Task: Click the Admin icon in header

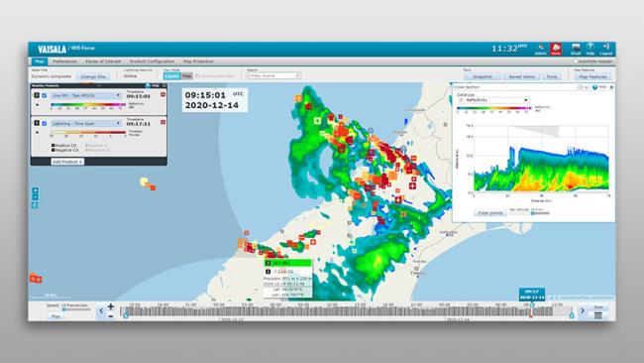Action: point(541,49)
